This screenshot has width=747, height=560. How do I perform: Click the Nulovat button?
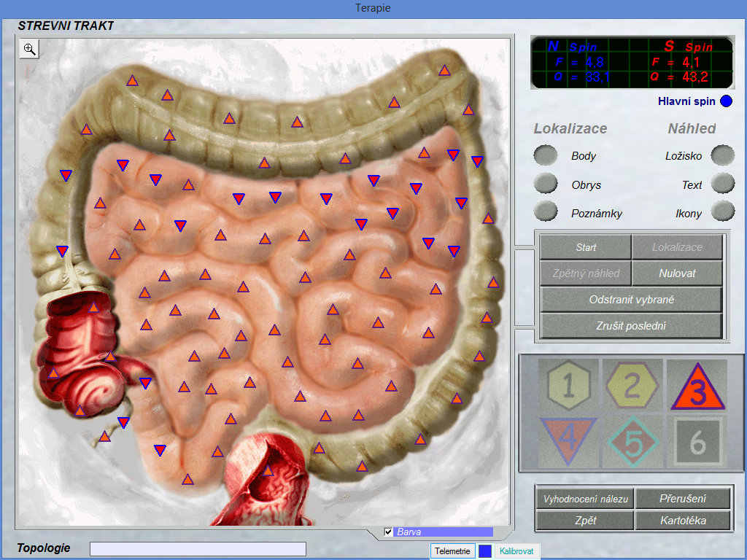pos(677,273)
